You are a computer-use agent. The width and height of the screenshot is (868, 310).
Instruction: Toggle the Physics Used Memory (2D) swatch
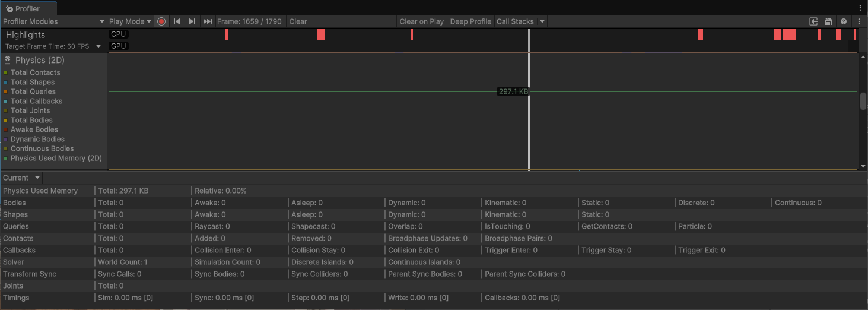pyautogui.click(x=6, y=159)
